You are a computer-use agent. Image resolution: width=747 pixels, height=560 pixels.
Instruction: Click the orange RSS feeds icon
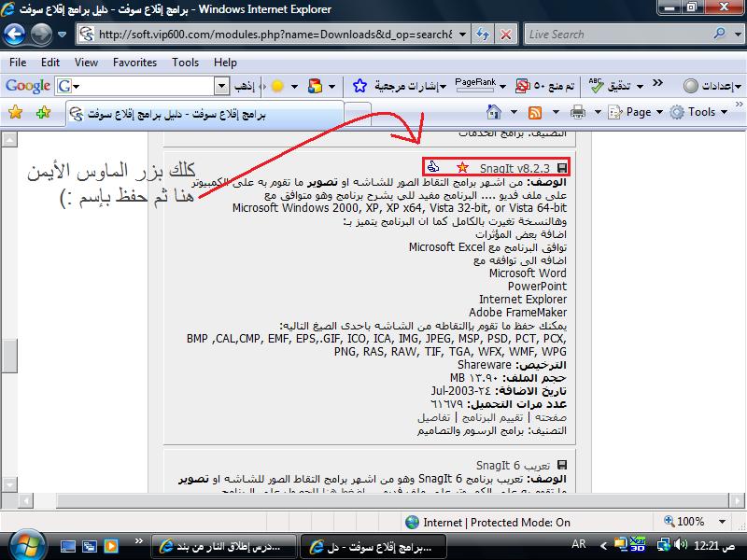tap(535, 112)
